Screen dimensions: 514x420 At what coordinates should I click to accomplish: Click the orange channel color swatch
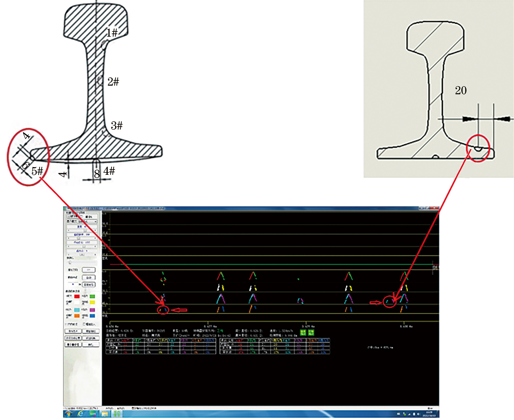tap(77, 316)
